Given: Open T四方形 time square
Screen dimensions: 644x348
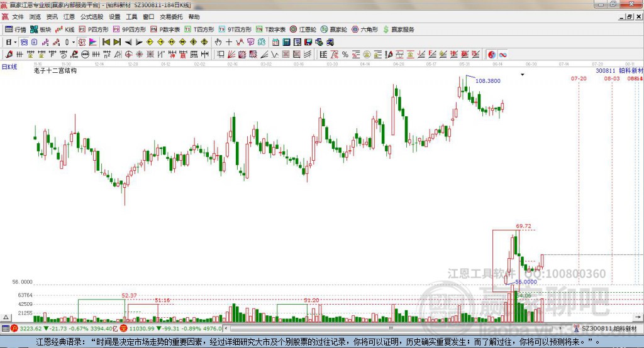Looking at the screenshot, I should (x=199, y=29).
